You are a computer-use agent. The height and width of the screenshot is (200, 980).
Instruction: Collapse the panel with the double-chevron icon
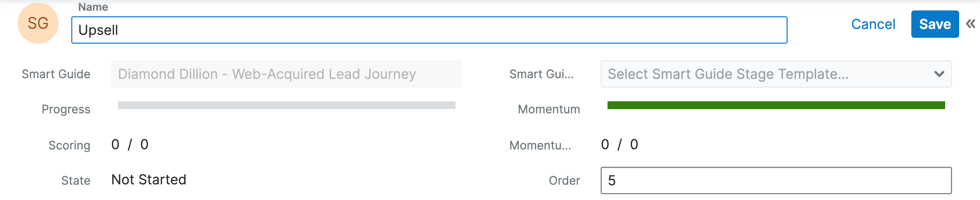(x=971, y=24)
